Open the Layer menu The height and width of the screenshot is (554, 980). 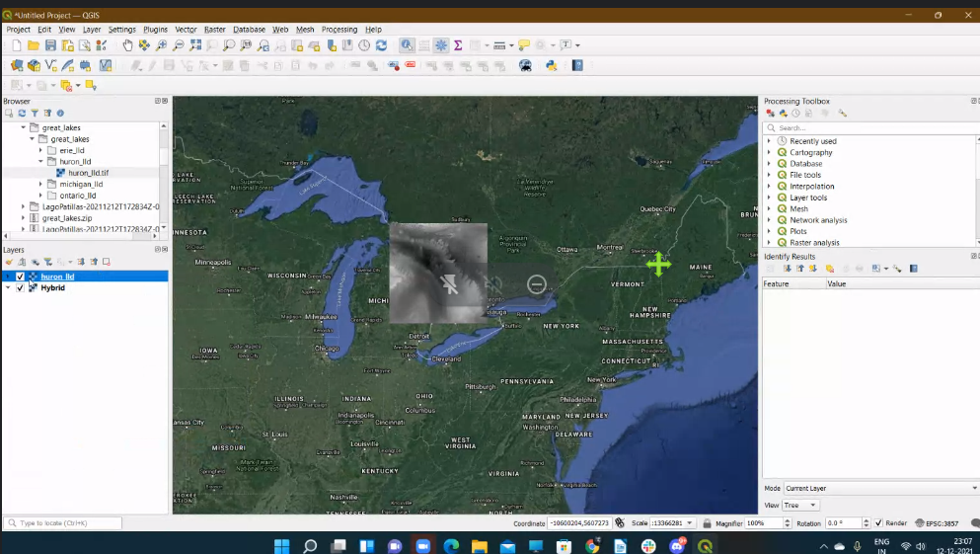91,30
